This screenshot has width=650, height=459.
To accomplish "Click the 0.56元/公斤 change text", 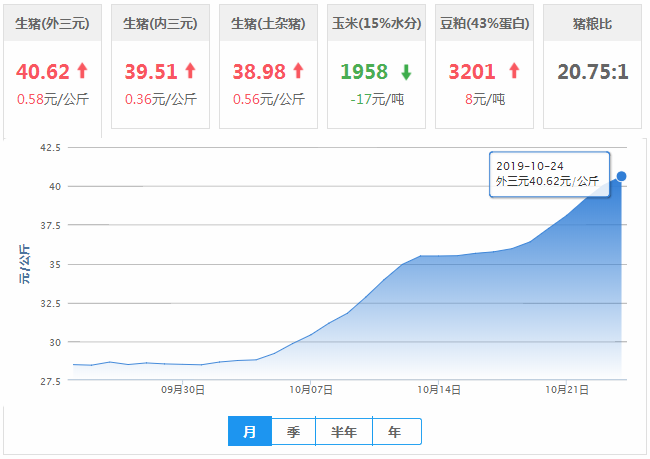I will pos(269,99).
